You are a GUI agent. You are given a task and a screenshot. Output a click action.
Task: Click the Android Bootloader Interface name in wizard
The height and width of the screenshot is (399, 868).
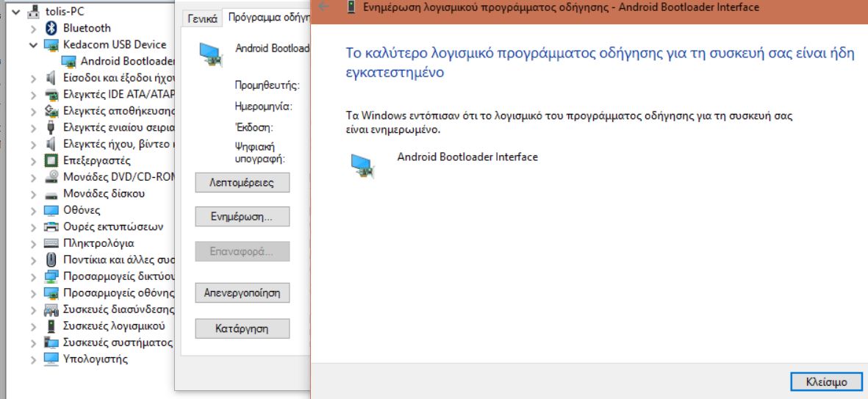467,157
